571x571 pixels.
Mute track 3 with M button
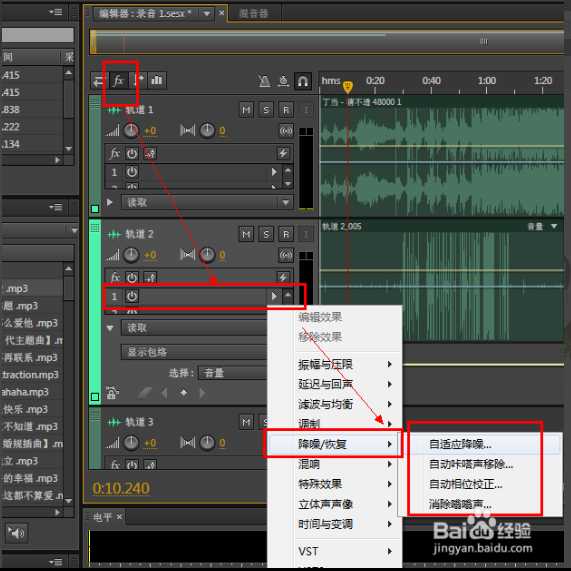coord(247,422)
